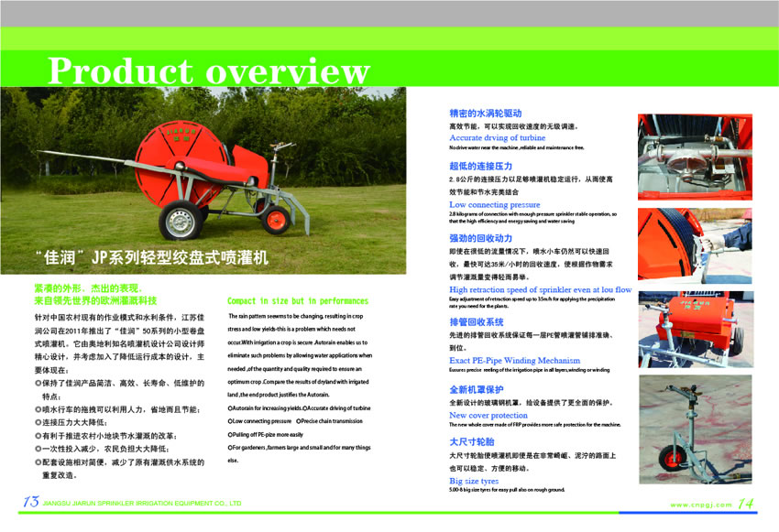Viewport: 779px width, 532px height.
Task: Click the 'Exact PE-Pipe Winding Mechanism' heading
Action: click(x=514, y=361)
